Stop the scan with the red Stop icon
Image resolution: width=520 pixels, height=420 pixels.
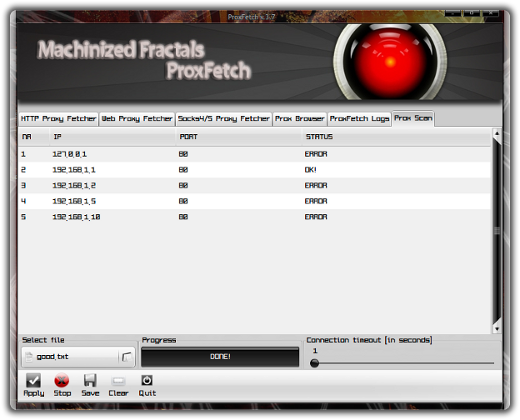pyautogui.click(x=62, y=381)
